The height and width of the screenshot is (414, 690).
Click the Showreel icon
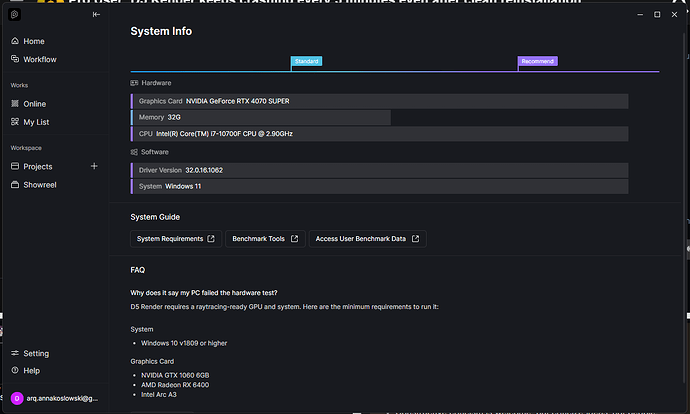tap(15, 184)
